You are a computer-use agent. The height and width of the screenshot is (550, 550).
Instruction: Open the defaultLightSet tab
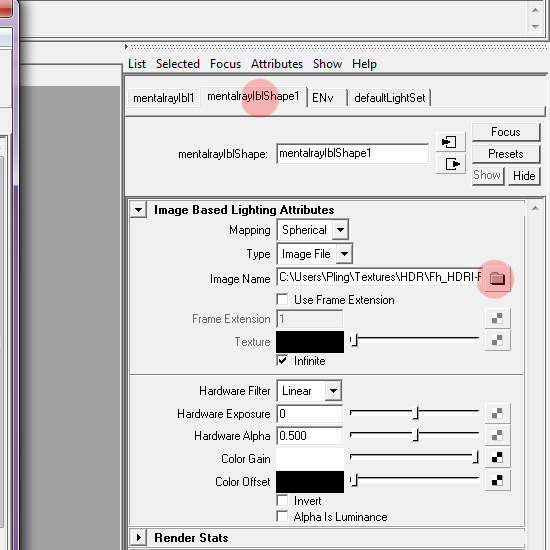click(390, 98)
